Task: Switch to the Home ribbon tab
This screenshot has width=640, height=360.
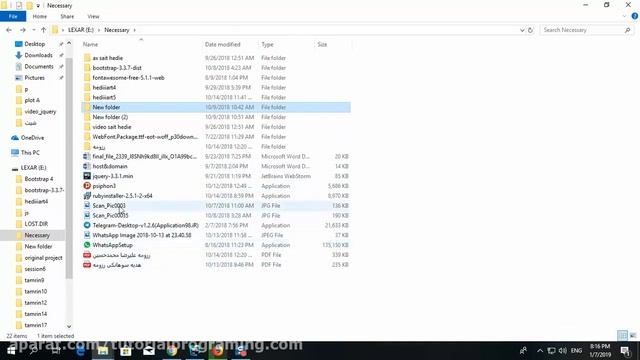Action: click(40, 16)
